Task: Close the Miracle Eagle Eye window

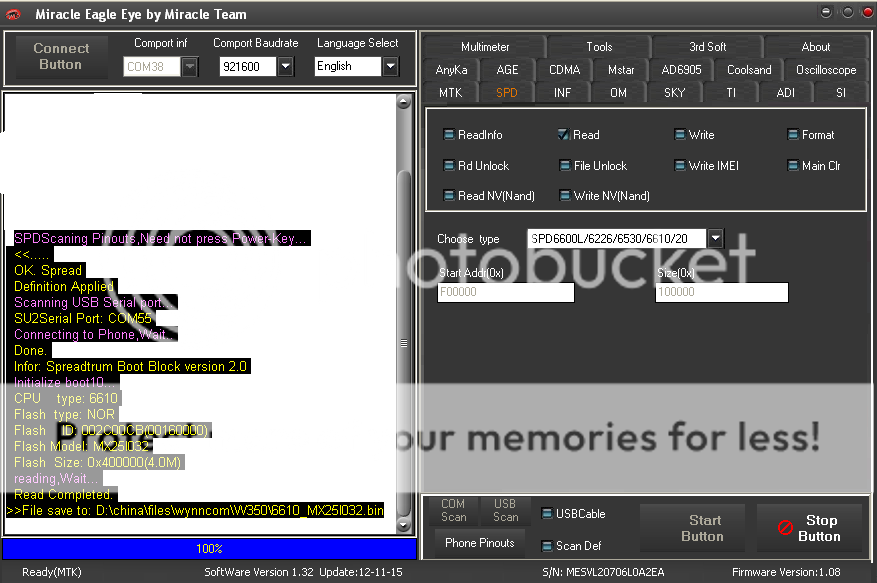Action: pos(867,12)
